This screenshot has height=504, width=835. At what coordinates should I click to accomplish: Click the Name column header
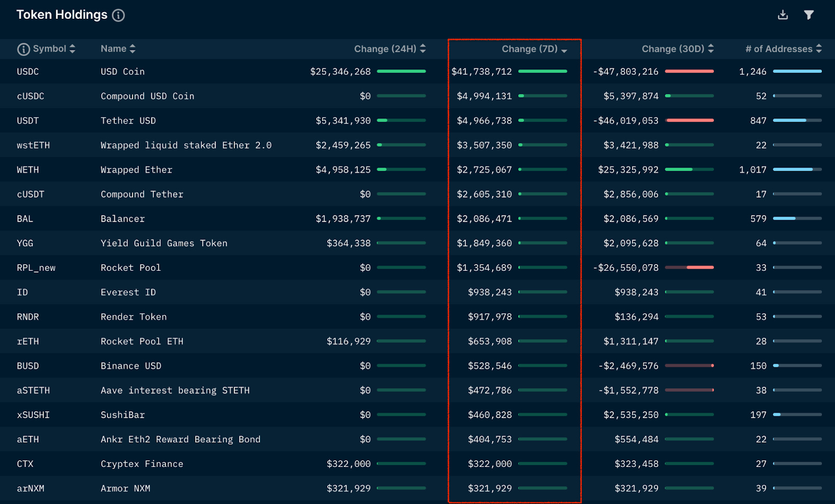pos(114,49)
